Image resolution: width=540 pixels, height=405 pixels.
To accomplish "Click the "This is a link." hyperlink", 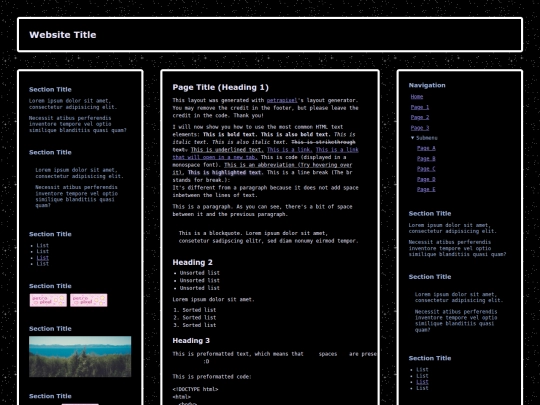I will tap(290, 149).
